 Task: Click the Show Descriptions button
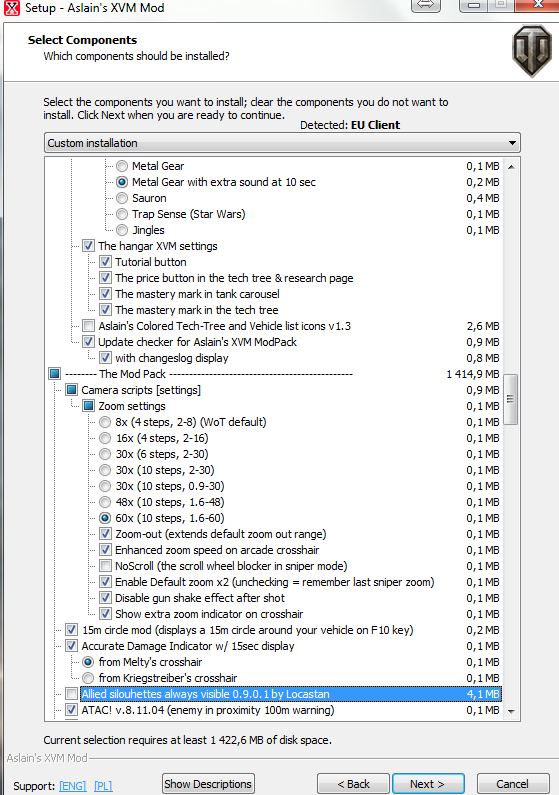point(208,784)
